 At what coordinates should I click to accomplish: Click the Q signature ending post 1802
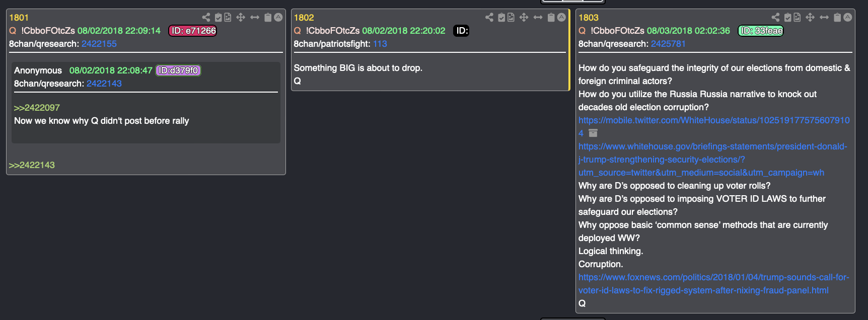pyautogui.click(x=298, y=81)
